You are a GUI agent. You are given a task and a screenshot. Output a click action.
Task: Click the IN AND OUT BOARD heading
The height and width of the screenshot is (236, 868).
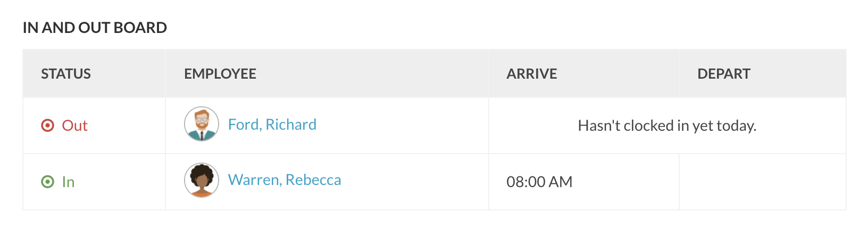(x=95, y=28)
